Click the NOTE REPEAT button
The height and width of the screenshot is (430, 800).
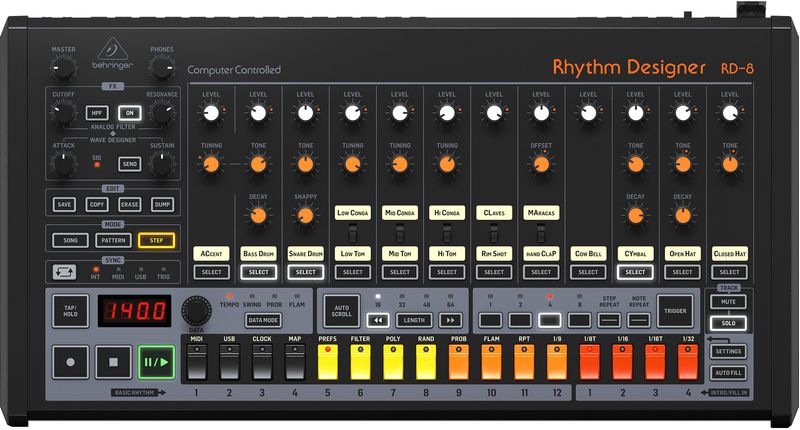(639, 320)
